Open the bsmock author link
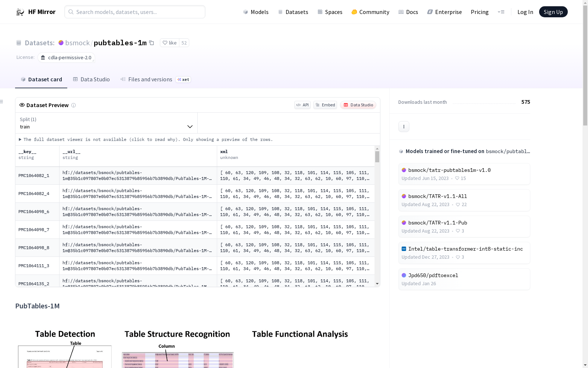 click(78, 43)
